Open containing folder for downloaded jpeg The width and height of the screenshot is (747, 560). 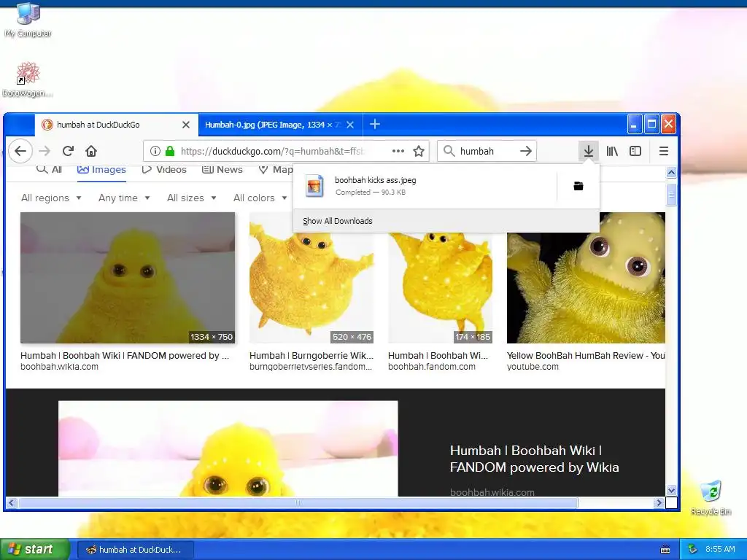tap(578, 186)
